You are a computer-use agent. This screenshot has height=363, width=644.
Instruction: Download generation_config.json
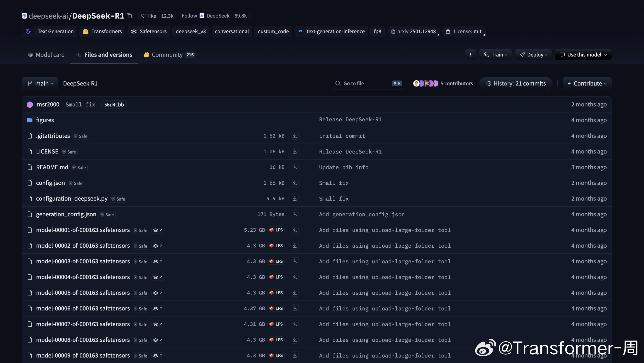(295, 214)
